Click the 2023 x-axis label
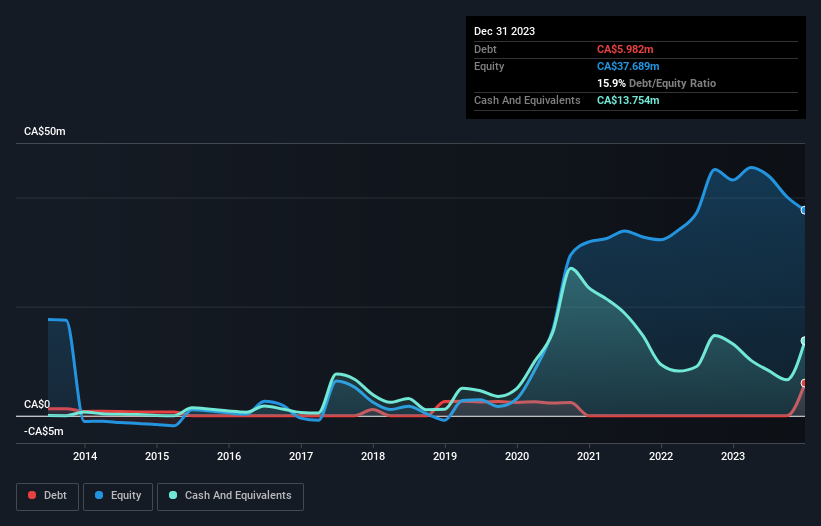 coord(733,456)
